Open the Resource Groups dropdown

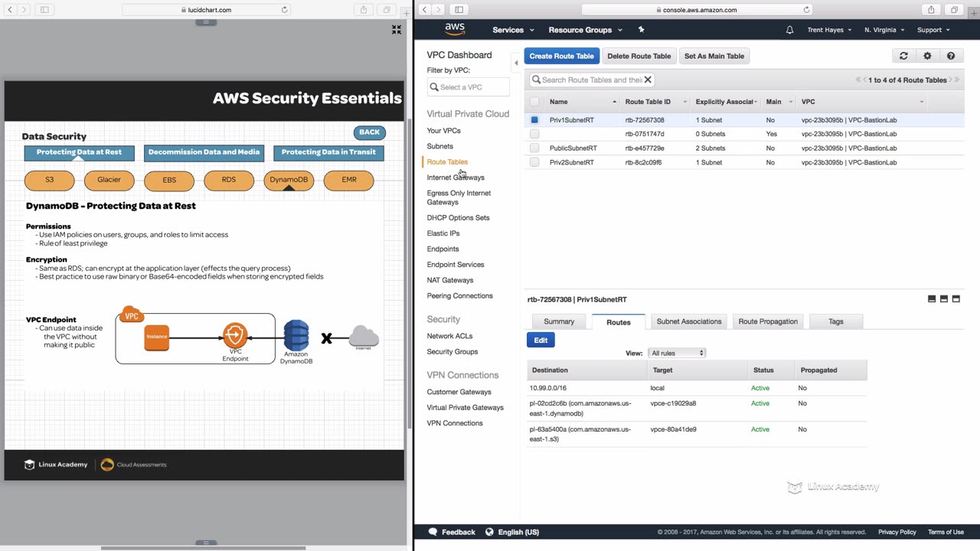point(585,30)
